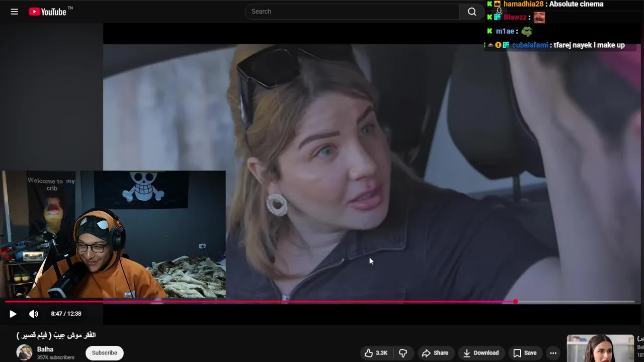The image size is (644, 362).
Task: Click the face emote in Blawzz's message
Action: 539,18
